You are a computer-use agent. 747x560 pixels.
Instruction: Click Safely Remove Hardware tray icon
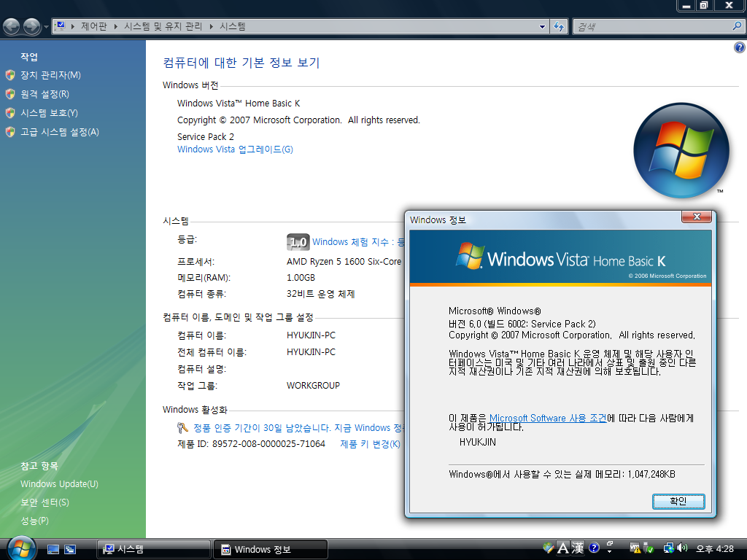(649, 548)
